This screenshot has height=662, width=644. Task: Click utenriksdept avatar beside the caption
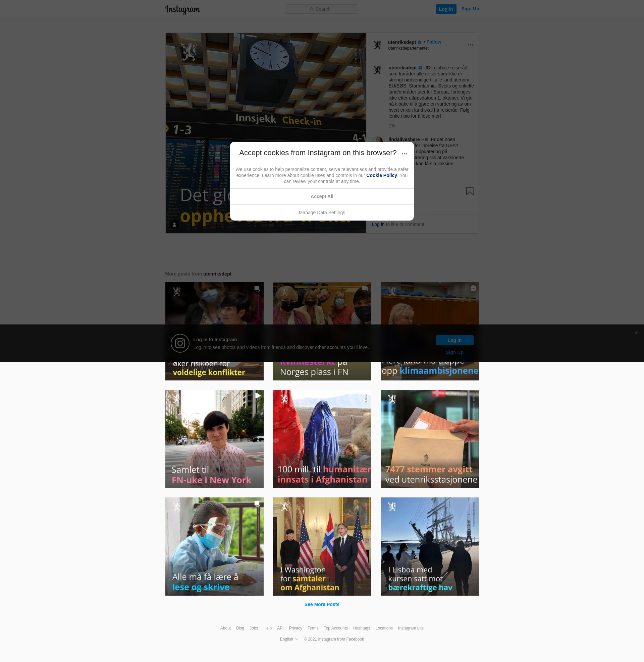[377, 70]
